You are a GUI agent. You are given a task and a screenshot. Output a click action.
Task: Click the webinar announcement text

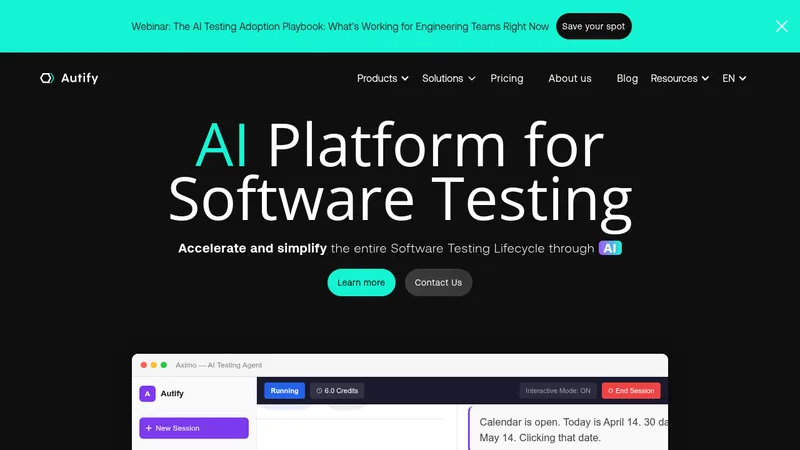click(340, 27)
